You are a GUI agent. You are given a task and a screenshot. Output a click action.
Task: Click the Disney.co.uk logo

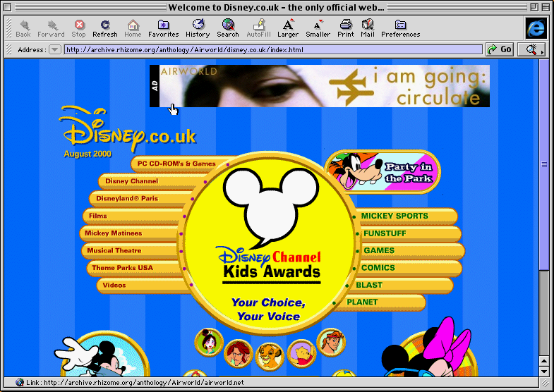(x=127, y=130)
